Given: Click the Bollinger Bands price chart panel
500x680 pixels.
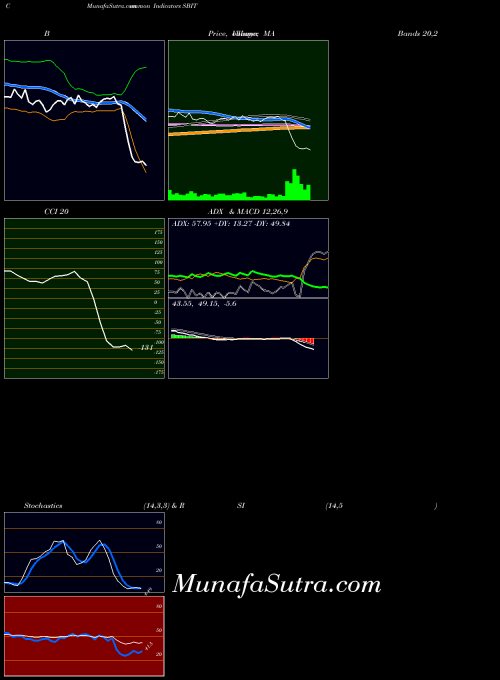Looking at the screenshot, I should tap(85, 121).
